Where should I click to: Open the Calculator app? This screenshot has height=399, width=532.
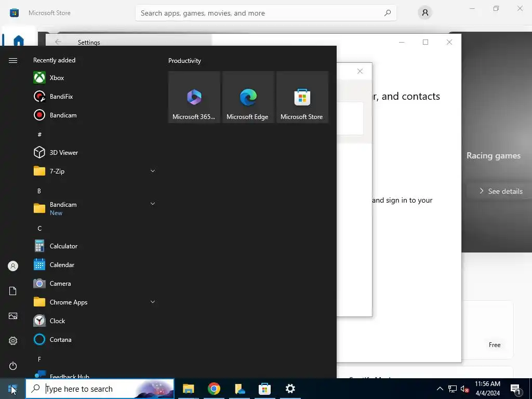[x=95, y=246]
